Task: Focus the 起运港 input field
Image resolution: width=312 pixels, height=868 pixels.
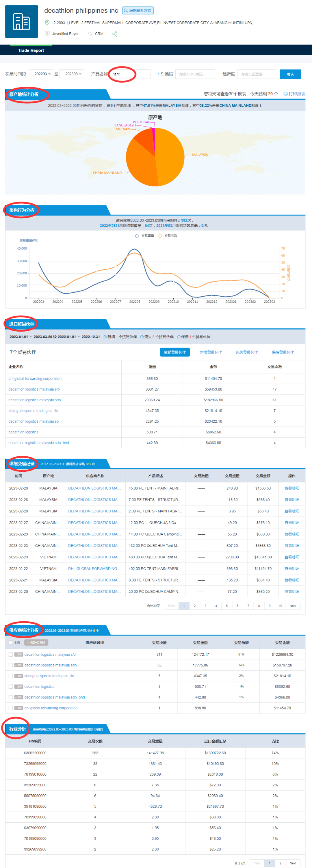Action: [257, 74]
